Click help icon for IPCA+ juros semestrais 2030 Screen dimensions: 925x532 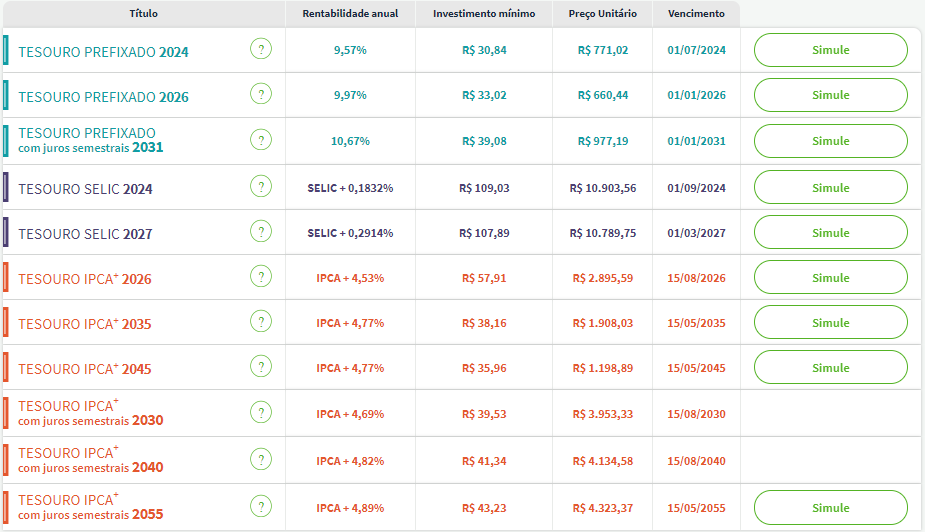click(261, 412)
